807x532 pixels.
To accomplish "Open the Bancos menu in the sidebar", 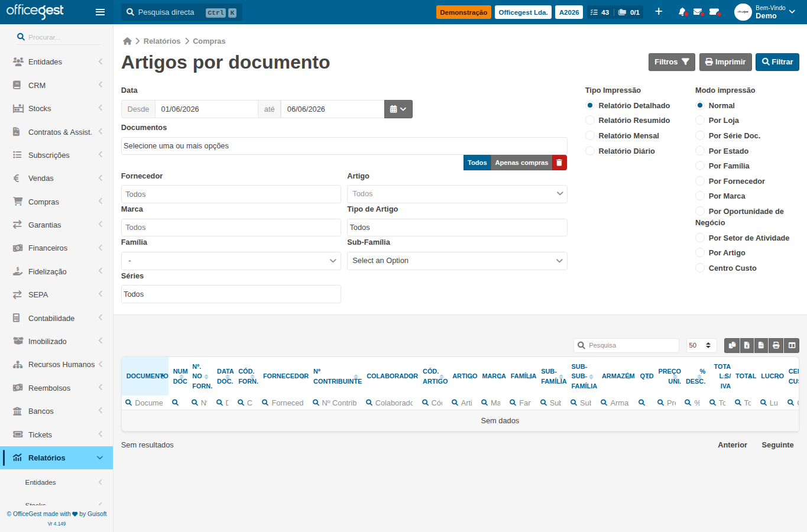I will 57,411.
